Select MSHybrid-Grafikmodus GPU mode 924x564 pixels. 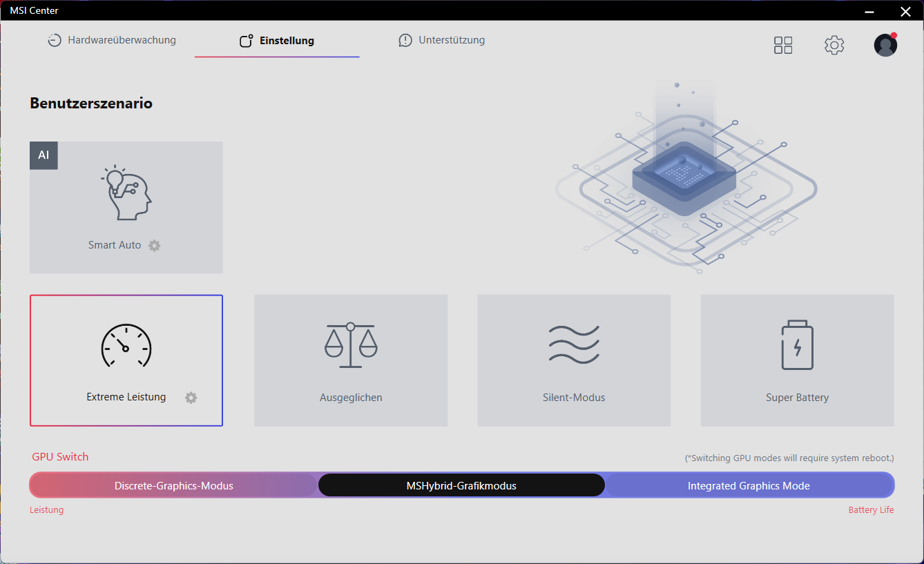[461, 485]
